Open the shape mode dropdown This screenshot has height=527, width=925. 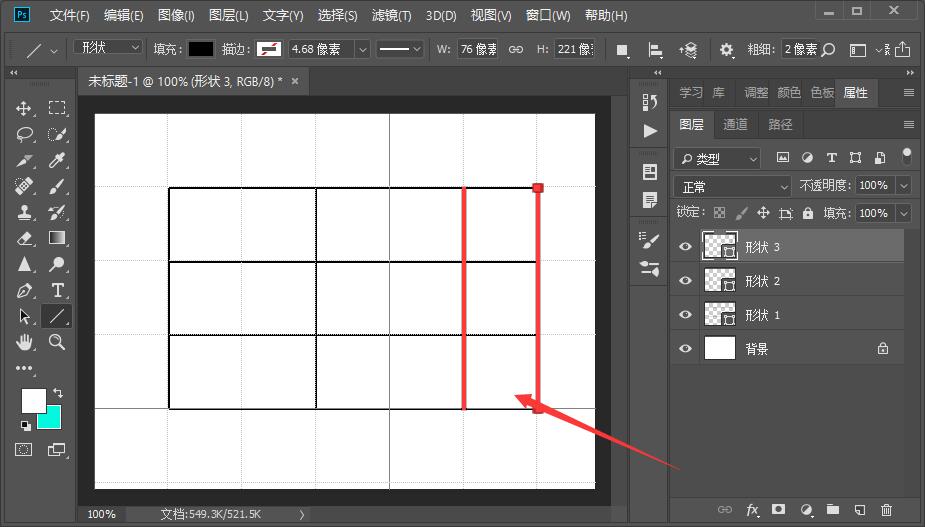point(108,47)
